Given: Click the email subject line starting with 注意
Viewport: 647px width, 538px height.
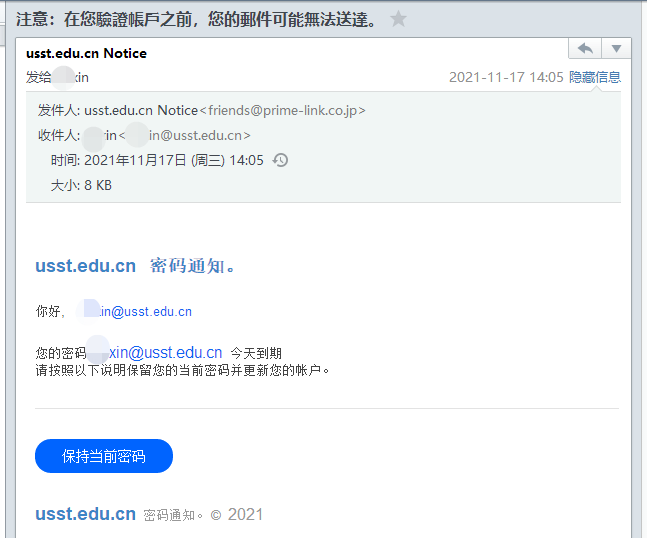Looking at the screenshot, I should (x=198, y=19).
